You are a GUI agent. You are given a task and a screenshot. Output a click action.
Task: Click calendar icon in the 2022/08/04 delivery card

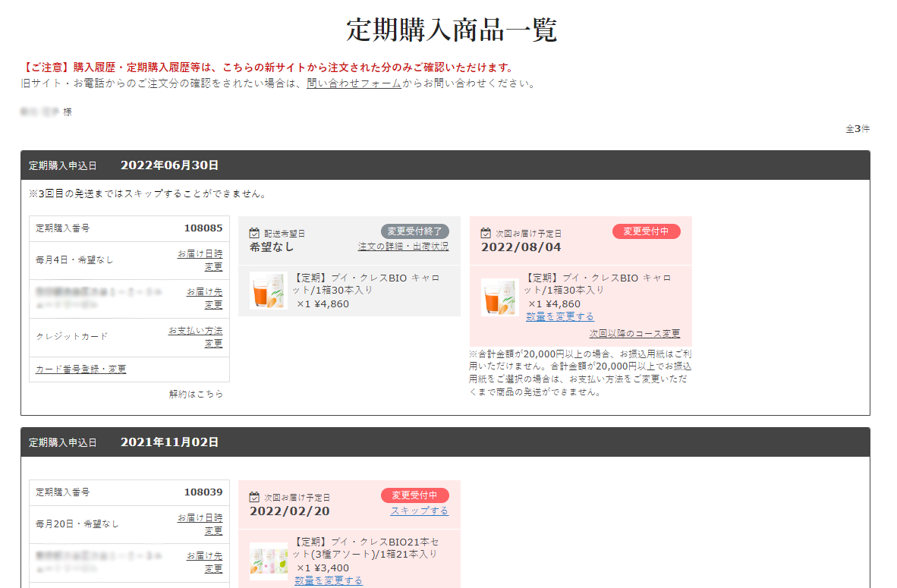coord(486,234)
